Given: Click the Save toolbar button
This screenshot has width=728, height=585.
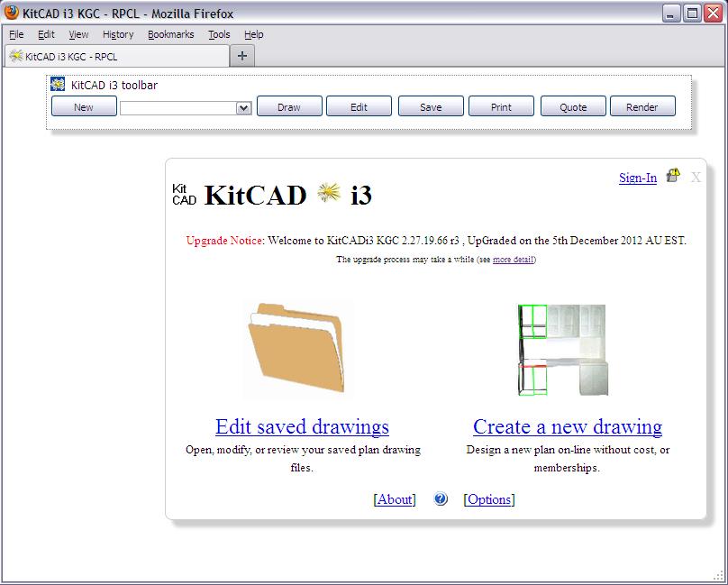Looking at the screenshot, I should [431, 106].
